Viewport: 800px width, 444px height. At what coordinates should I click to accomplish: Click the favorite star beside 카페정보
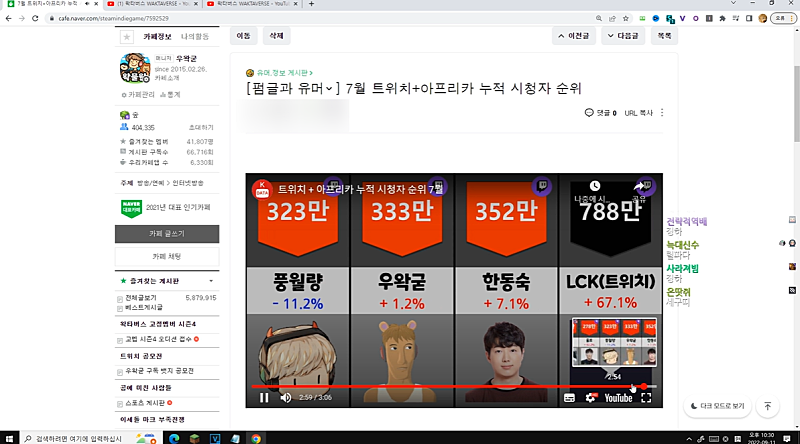[x=127, y=37]
